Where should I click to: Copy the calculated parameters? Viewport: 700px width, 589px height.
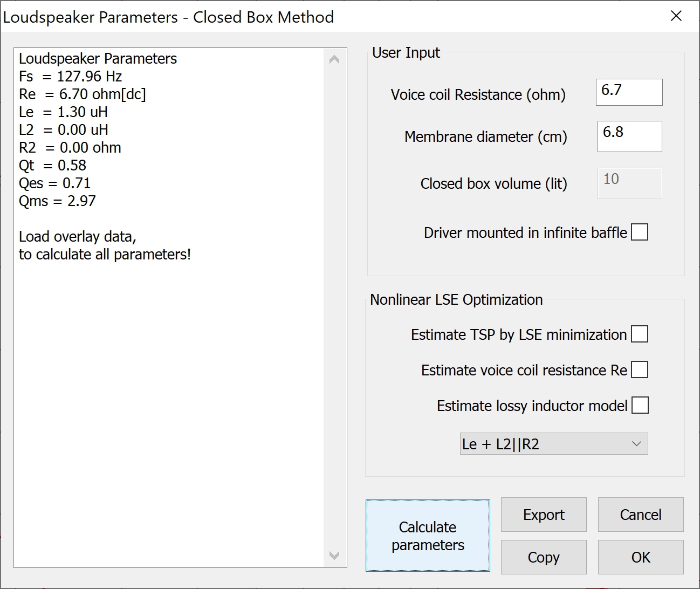click(x=544, y=557)
